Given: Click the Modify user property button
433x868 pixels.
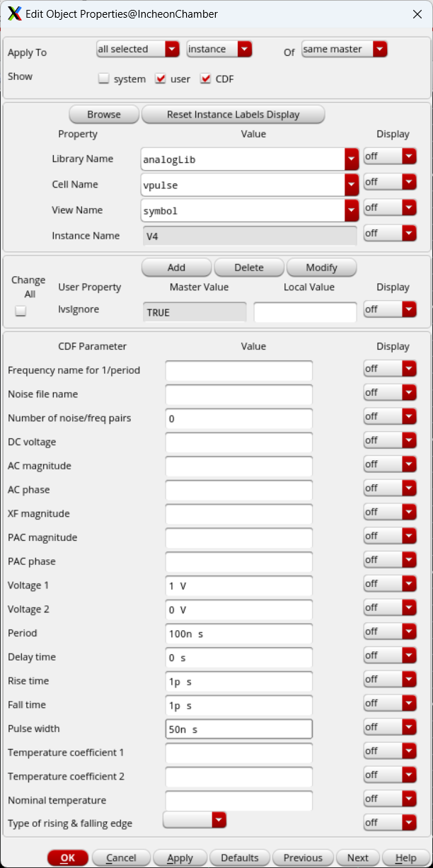Looking at the screenshot, I should point(322,268).
